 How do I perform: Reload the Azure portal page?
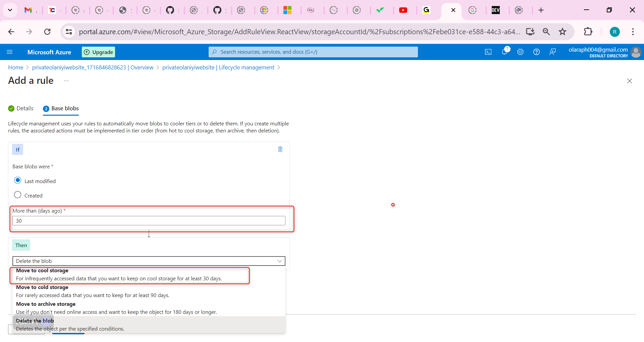[x=47, y=32]
